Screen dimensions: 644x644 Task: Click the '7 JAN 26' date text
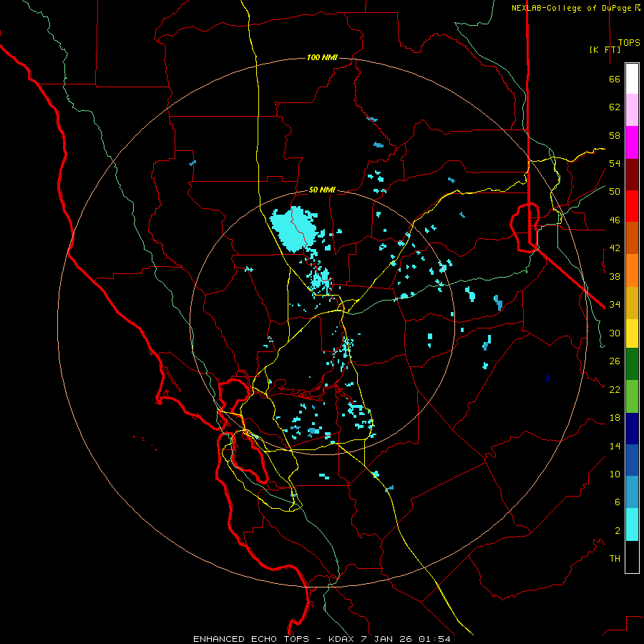[386, 639]
